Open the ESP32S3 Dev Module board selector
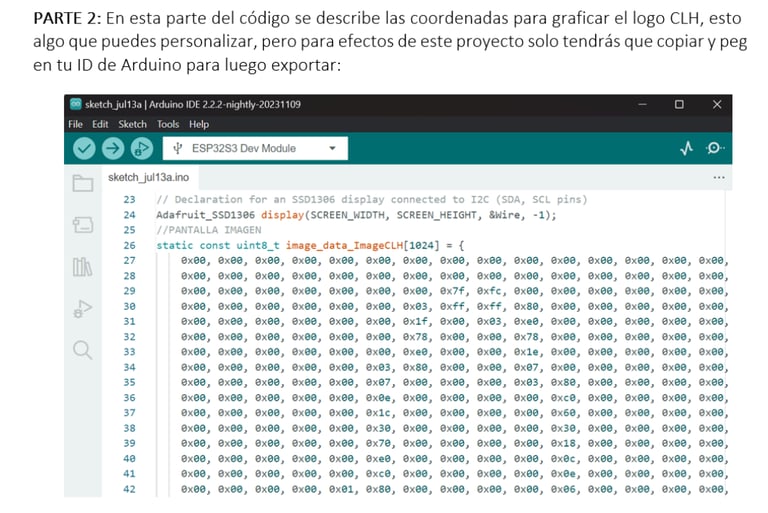 [x=255, y=148]
